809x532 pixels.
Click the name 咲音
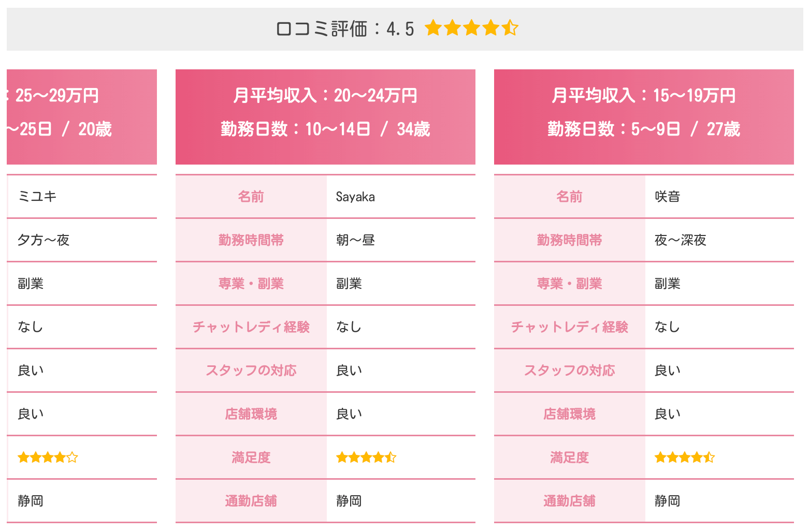point(667,197)
